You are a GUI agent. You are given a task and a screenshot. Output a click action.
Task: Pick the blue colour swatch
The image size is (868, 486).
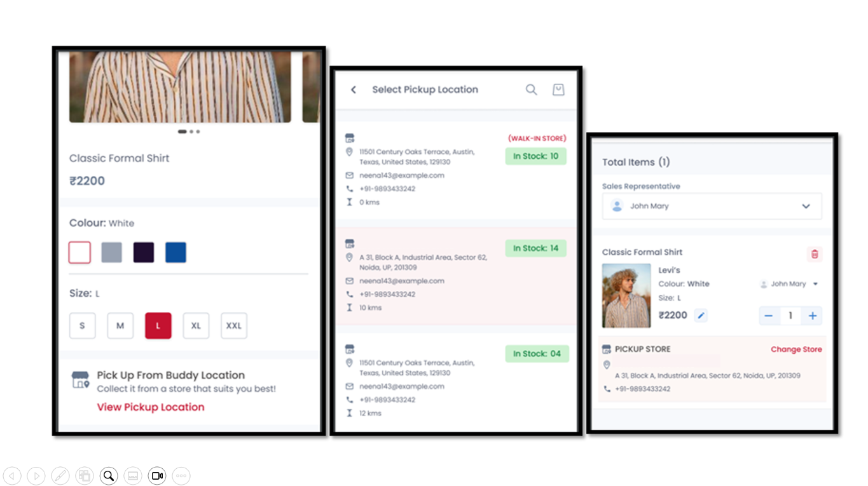pyautogui.click(x=176, y=252)
